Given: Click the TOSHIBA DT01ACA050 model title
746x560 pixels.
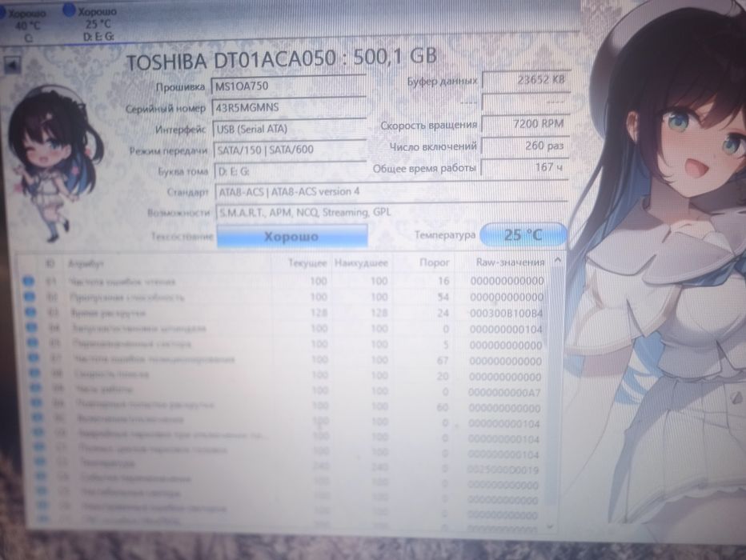Looking at the screenshot, I should (281, 59).
